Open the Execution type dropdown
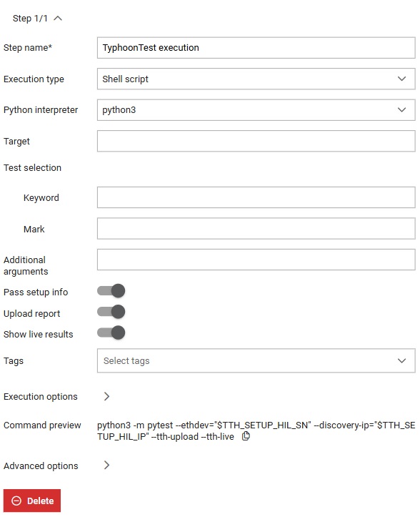The width and height of the screenshot is (420, 517). [x=256, y=79]
